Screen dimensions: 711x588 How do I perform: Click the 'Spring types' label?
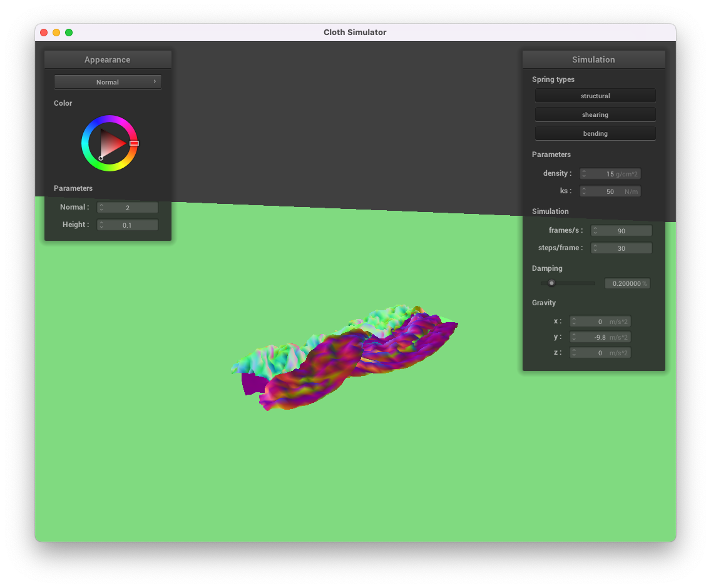click(x=553, y=79)
